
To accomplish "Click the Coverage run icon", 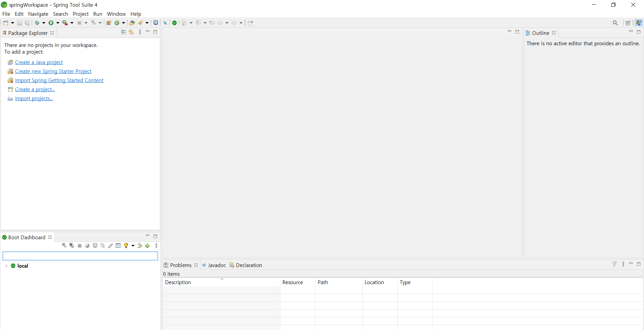I will (x=65, y=23).
